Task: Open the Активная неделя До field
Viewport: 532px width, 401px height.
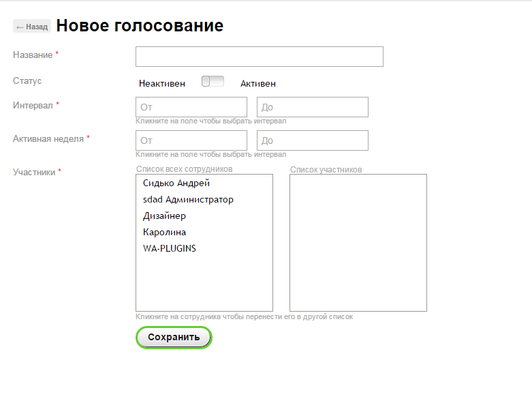Action: point(313,140)
